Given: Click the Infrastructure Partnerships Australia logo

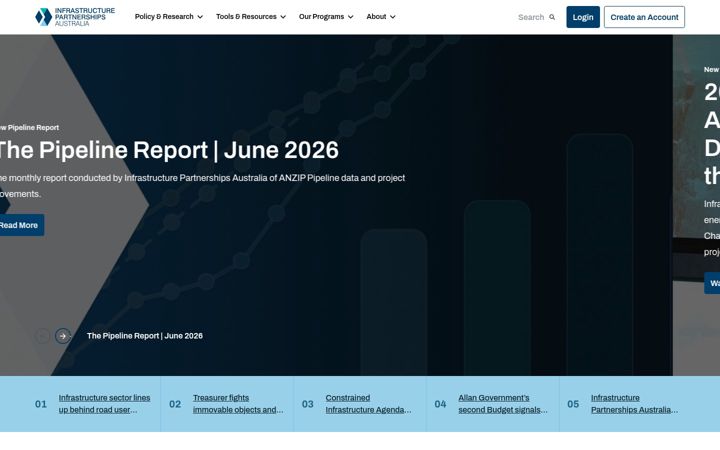Looking at the screenshot, I should [x=75, y=17].
